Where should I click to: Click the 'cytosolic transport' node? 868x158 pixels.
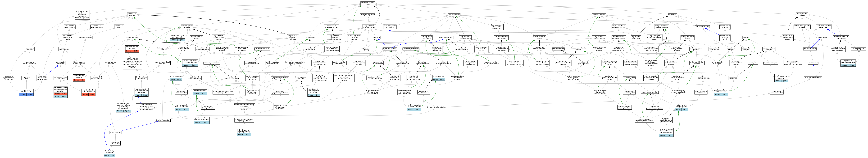click(771, 63)
